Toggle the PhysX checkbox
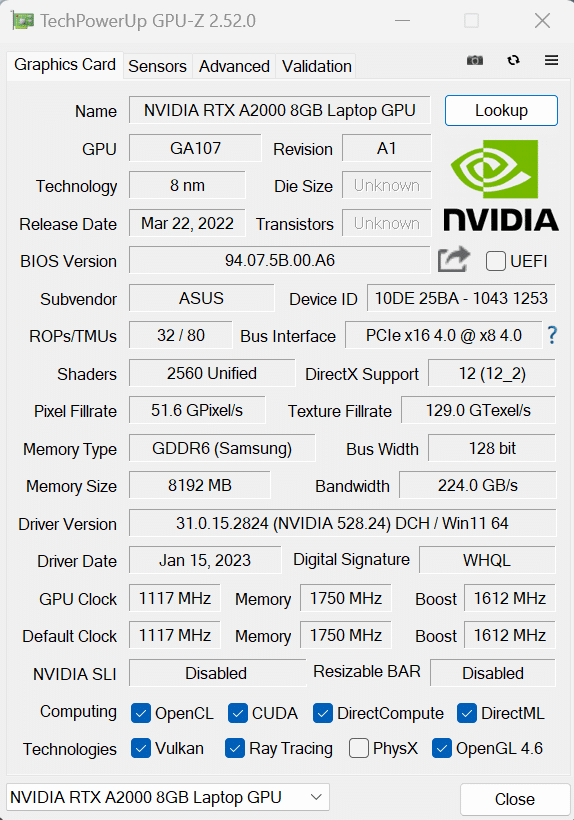574x820 pixels. 359,748
